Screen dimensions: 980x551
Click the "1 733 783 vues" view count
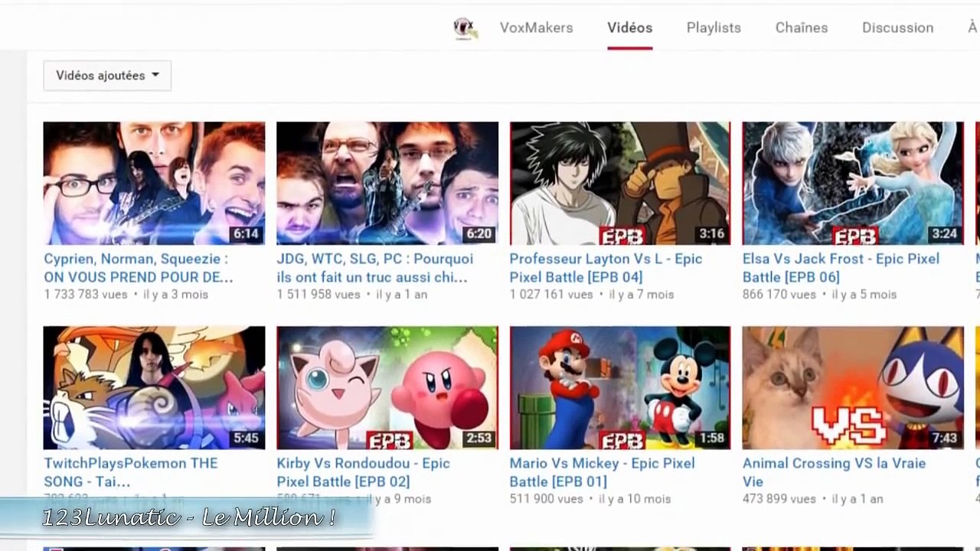pyautogui.click(x=86, y=295)
